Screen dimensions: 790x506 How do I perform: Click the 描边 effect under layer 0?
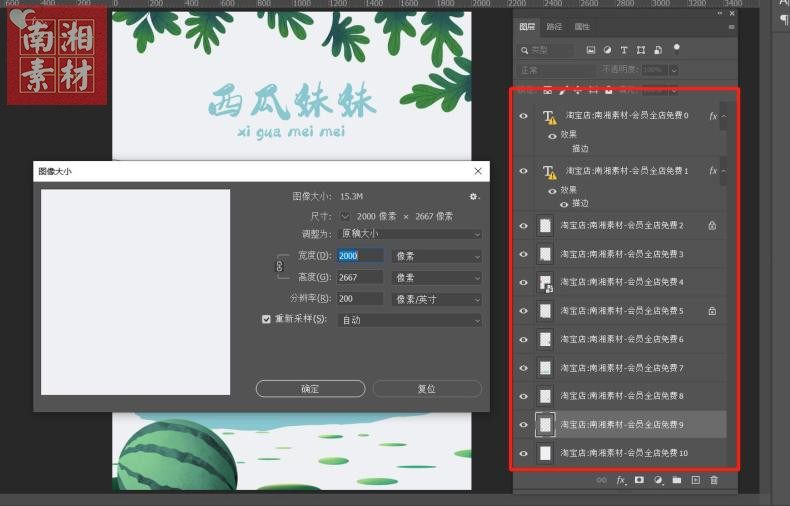coord(580,149)
